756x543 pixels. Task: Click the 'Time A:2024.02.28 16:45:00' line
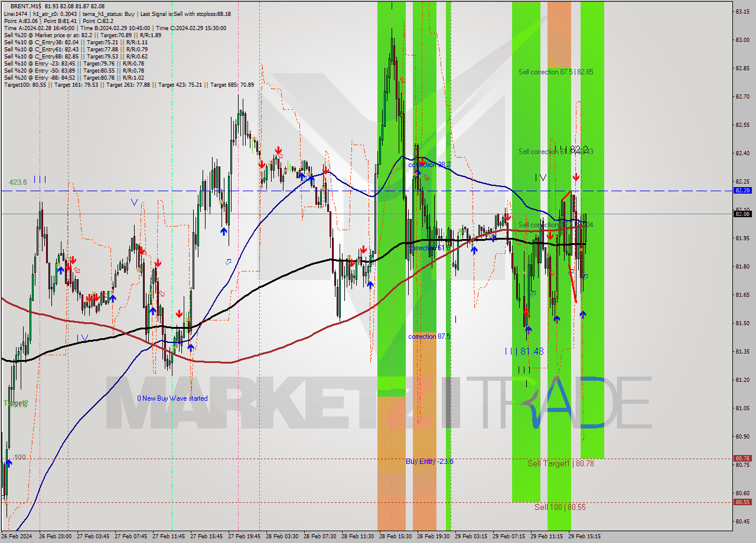point(115,28)
